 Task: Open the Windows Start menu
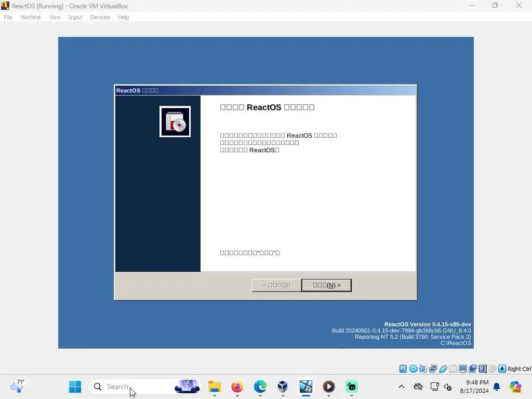click(x=75, y=387)
